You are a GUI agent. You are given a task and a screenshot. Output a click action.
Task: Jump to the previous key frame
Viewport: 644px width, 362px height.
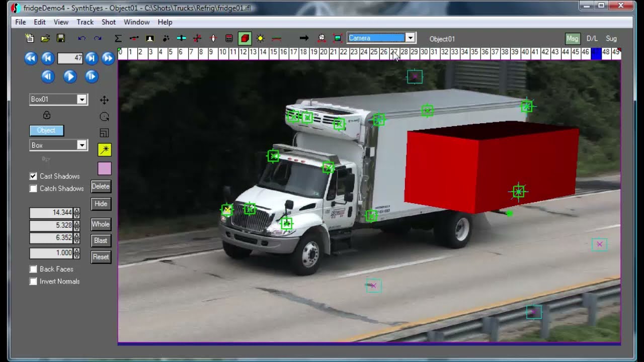coord(48,58)
